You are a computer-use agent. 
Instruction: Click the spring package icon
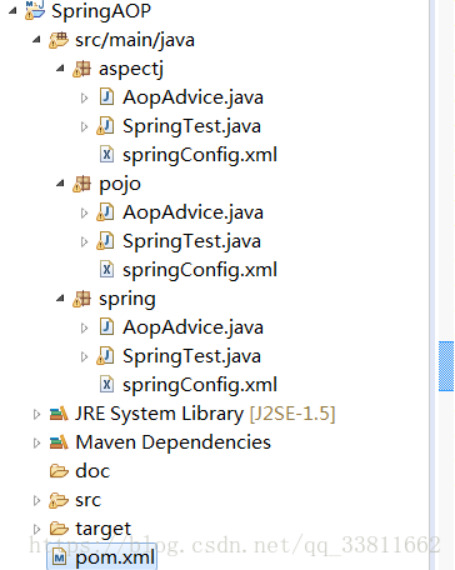82,299
